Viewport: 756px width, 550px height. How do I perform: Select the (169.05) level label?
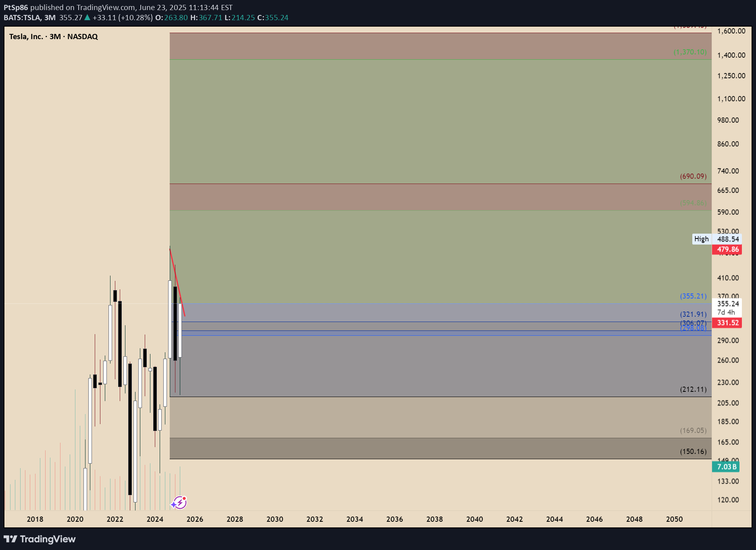coord(693,431)
